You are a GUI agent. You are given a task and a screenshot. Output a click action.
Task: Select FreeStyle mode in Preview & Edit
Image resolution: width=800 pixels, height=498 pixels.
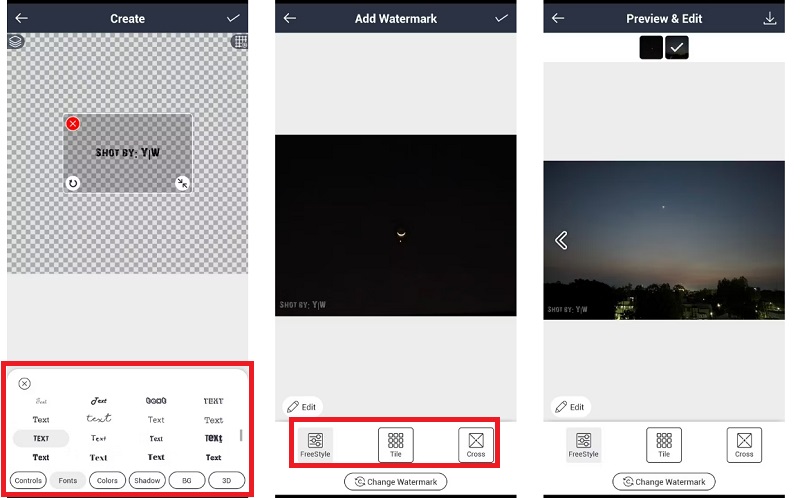point(584,445)
